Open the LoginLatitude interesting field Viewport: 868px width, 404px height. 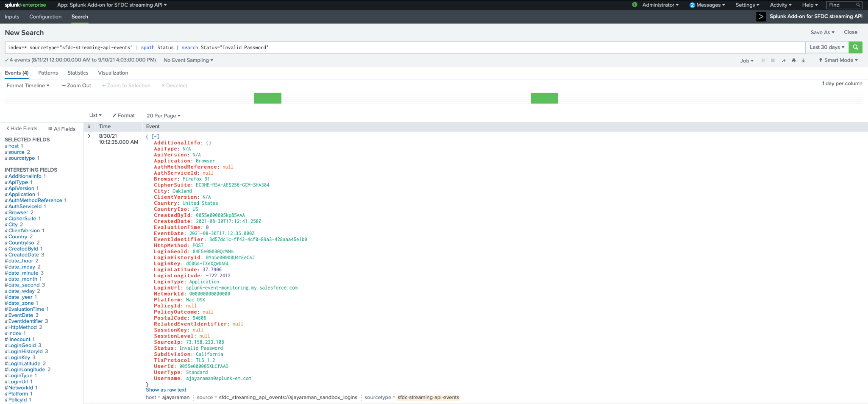pos(25,363)
